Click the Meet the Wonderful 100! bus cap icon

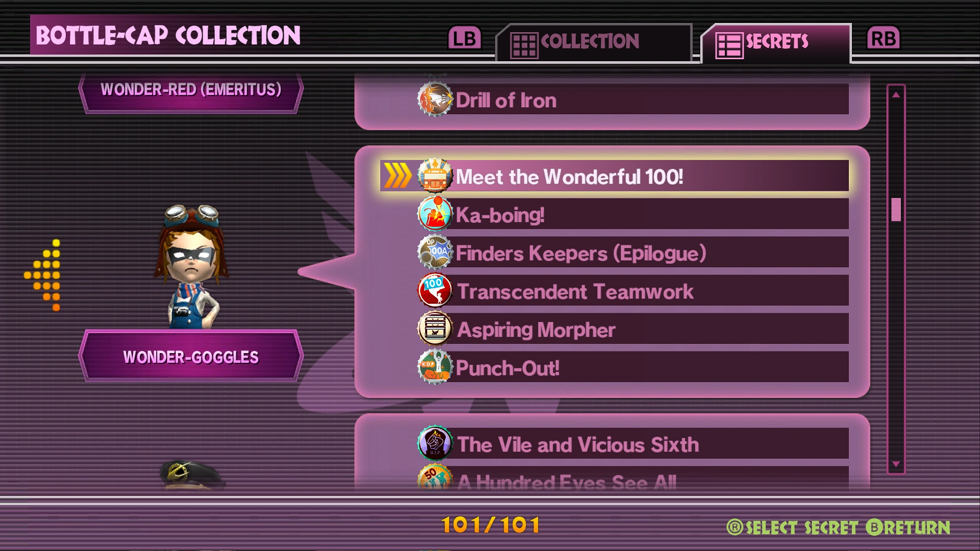(435, 176)
